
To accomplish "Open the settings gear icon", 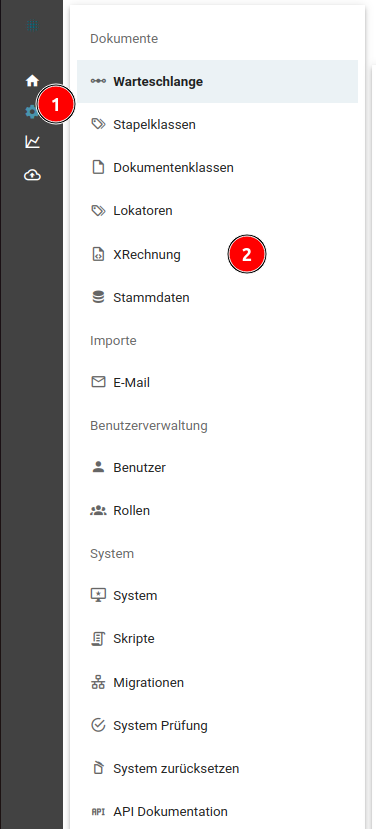I will pyautogui.click(x=32, y=112).
